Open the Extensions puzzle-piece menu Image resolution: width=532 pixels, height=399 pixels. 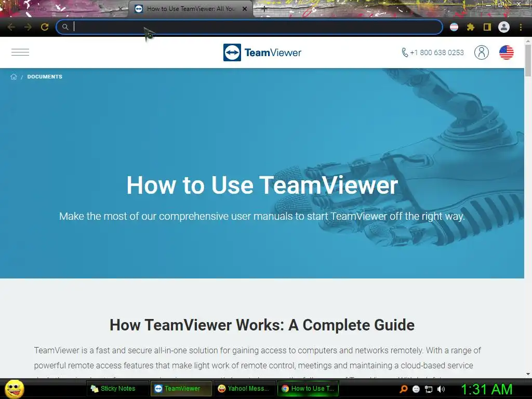click(471, 27)
